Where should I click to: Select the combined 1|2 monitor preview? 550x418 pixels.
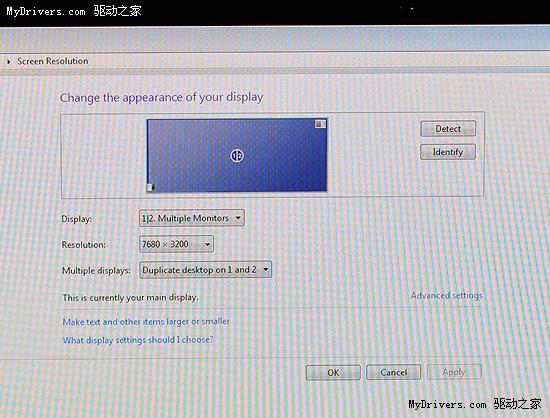(x=237, y=155)
